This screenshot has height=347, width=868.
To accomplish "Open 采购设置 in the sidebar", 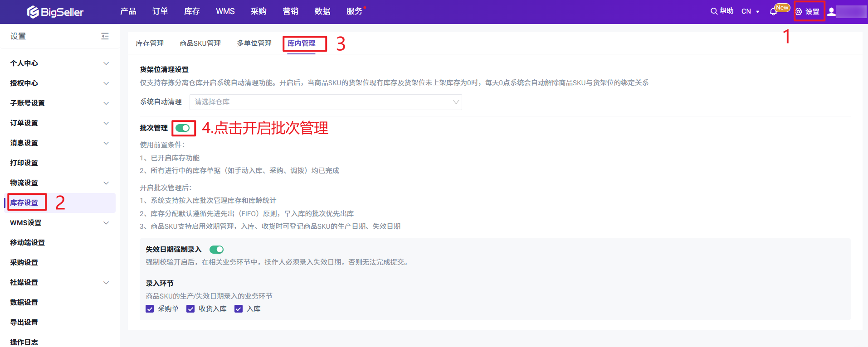I will tap(24, 263).
